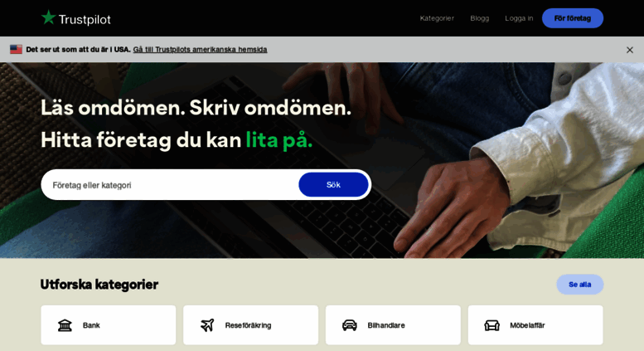The width and height of the screenshot is (644, 351).
Task: Click the airplane icon for Reseförsäkring
Action: point(207,325)
